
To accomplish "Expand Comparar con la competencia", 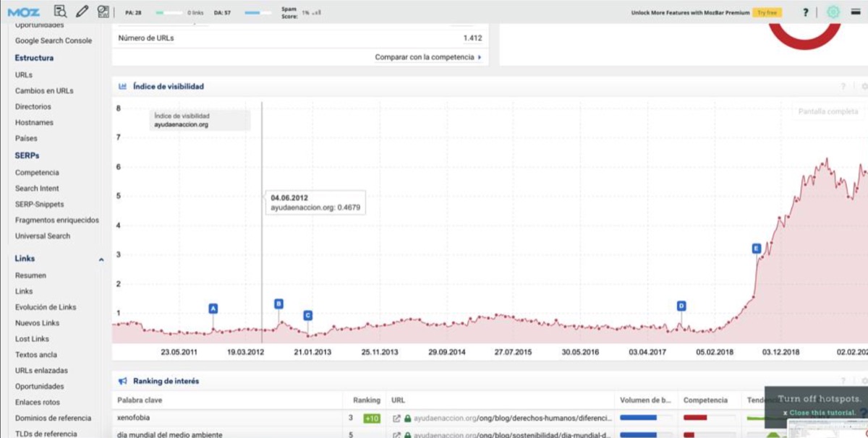I will pos(428,57).
